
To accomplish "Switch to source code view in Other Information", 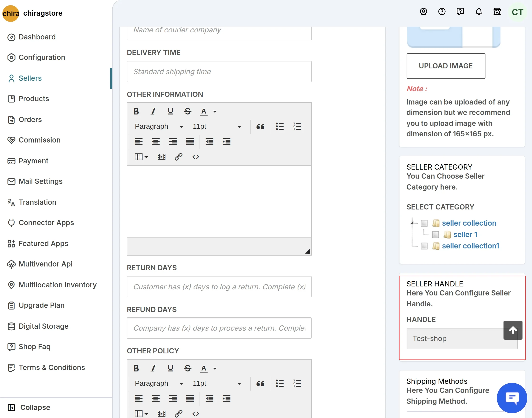I will [195, 157].
